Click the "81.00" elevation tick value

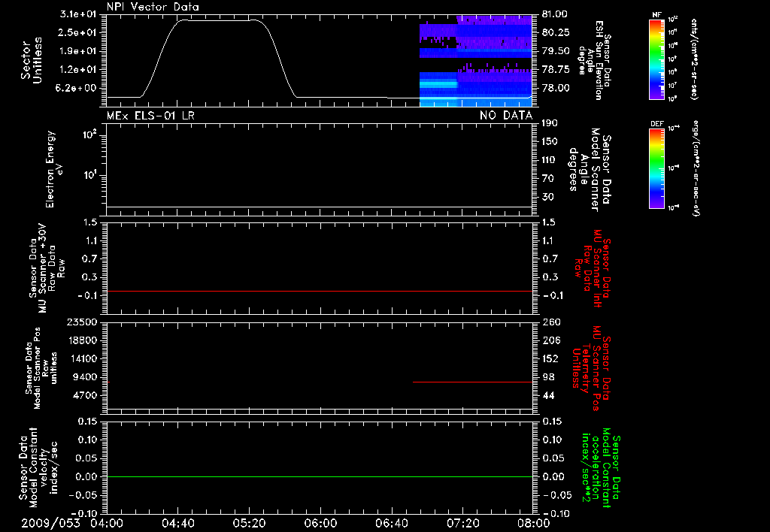tap(555, 14)
